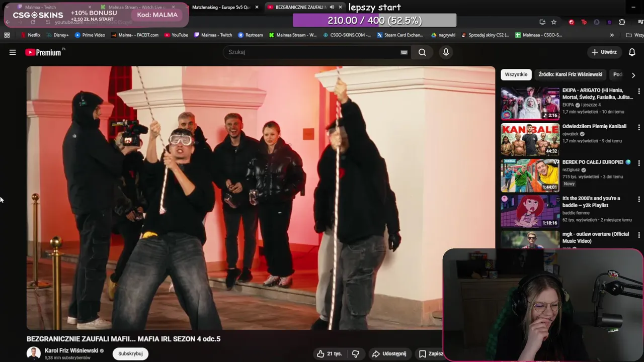
Task: Dislike the video with thumbs down
Action: (x=356, y=354)
